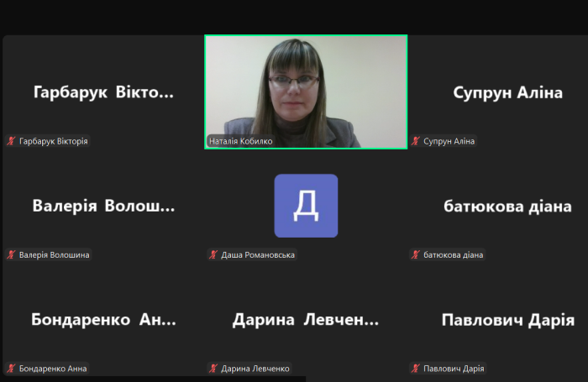Click the Наталія Кобилко name label
Viewport: 588px width, 382px height.
coord(240,141)
